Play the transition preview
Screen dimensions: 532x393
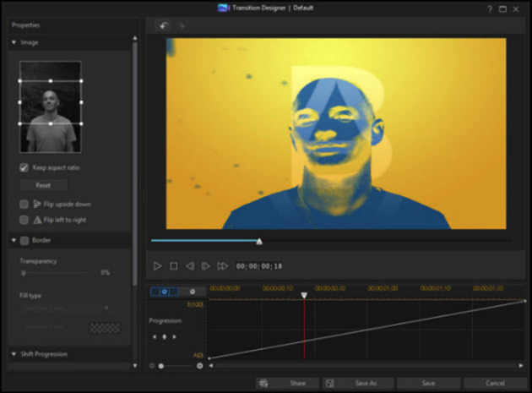tap(157, 266)
